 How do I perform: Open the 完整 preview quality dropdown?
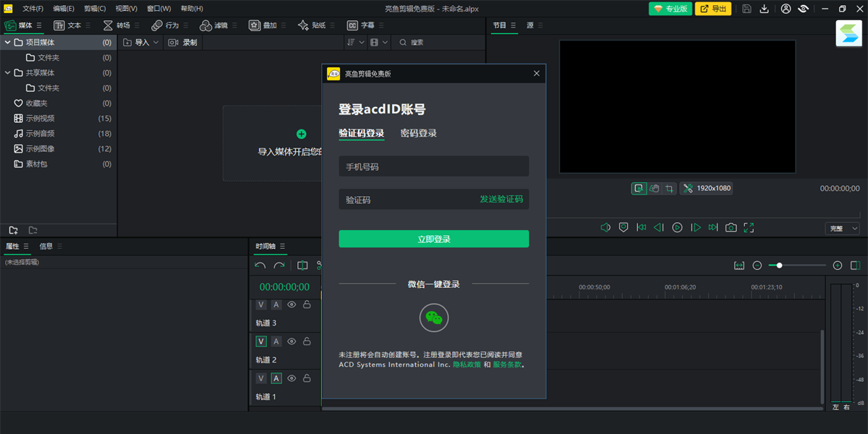coord(842,229)
